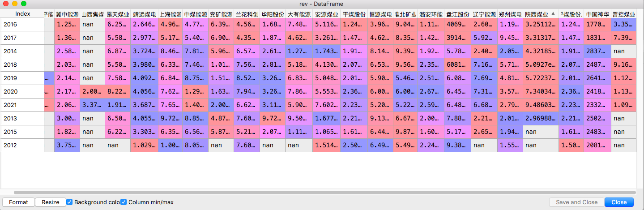Viewport: 644px width, 210px height.
Task: Click the 潞安环能 column header
Action: pyautogui.click(x=431, y=14)
